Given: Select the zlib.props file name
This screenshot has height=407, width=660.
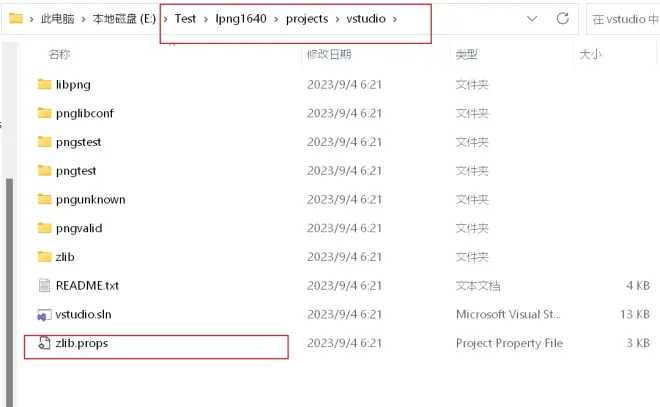Looking at the screenshot, I should pyautogui.click(x=82, y=343).
